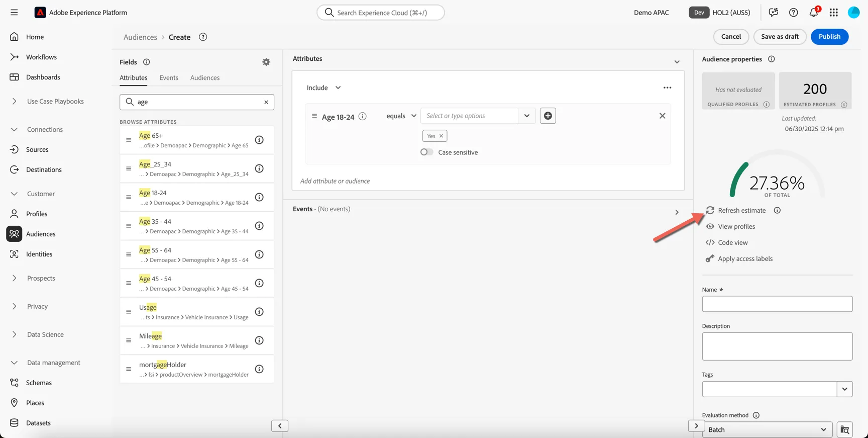Open the equals operator dropdown
Image resolution: width=868 pixels, height=438 pixels.
click(x=401, y=116)
